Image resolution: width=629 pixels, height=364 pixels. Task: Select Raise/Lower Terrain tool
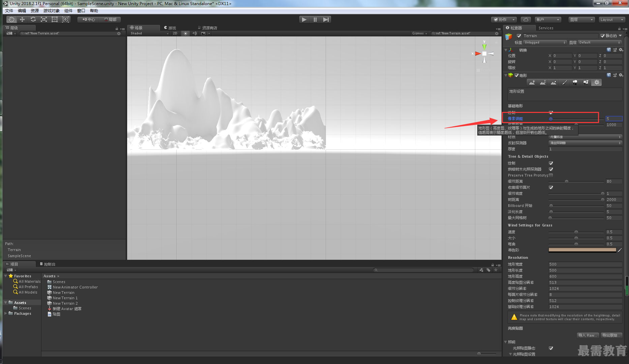point(532,83)
